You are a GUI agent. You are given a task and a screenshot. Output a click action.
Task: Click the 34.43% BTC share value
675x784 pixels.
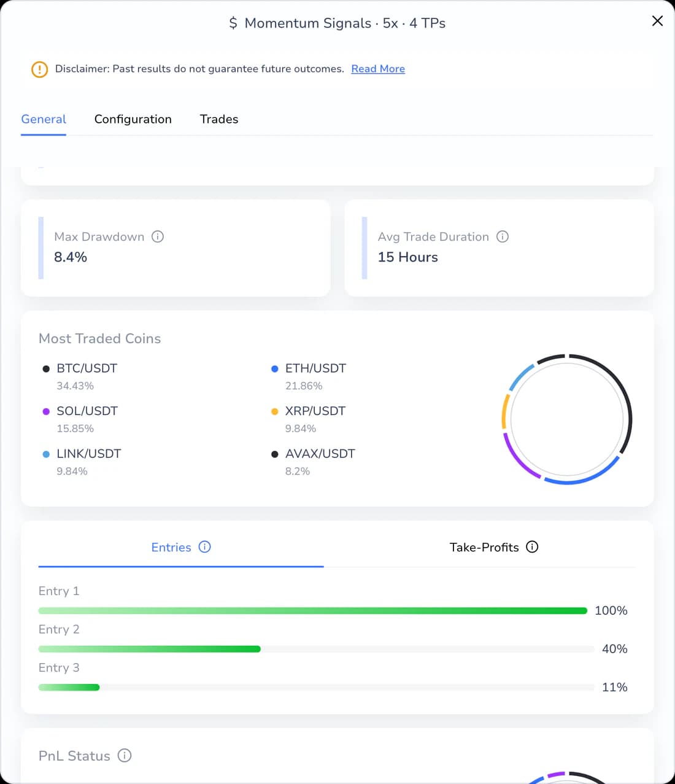[75, 386]
